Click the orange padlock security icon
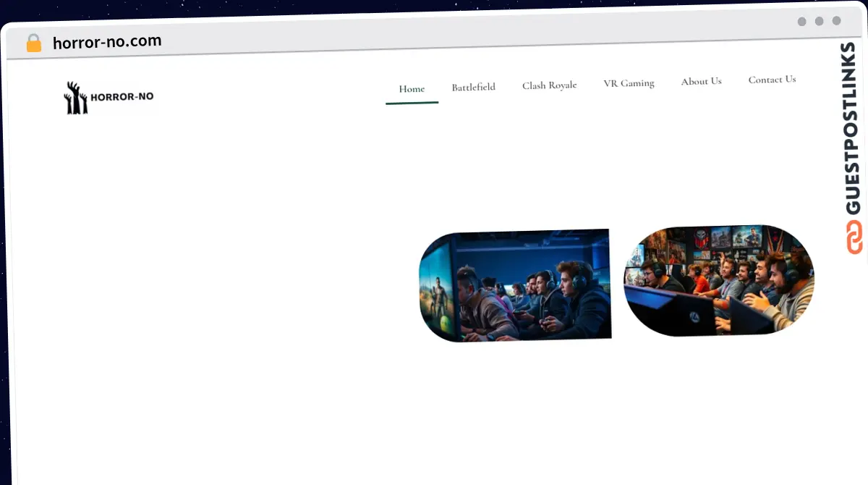868x485 pixels. coord(34,43)
